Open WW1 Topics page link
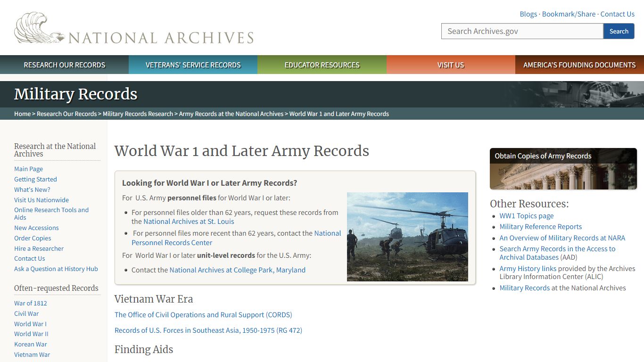Viewport: 644px width, 362px height. (527, 216)
